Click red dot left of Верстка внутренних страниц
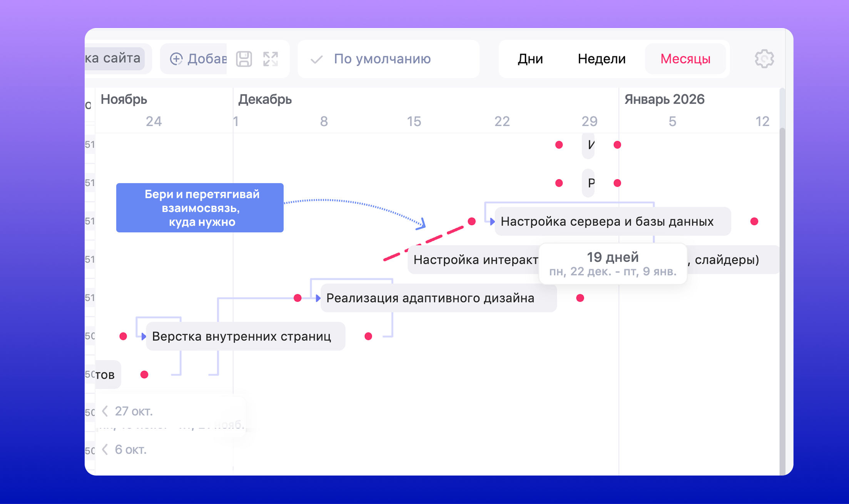849x504 pixels. [x=123, y=337]
